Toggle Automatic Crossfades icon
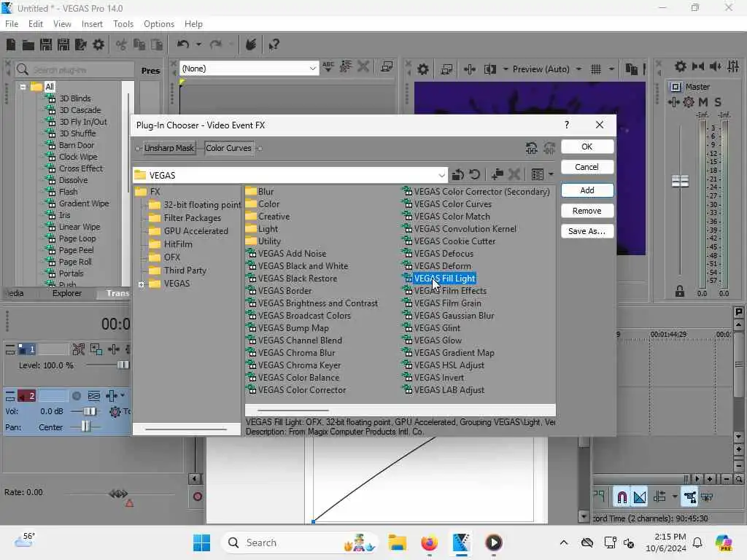747x560 pixels. (640, 497)
